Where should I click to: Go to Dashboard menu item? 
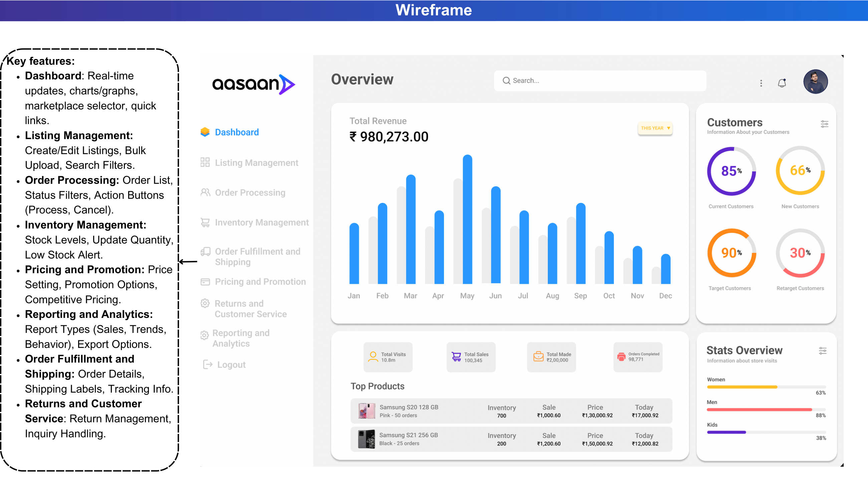click(x=237, y=132)
